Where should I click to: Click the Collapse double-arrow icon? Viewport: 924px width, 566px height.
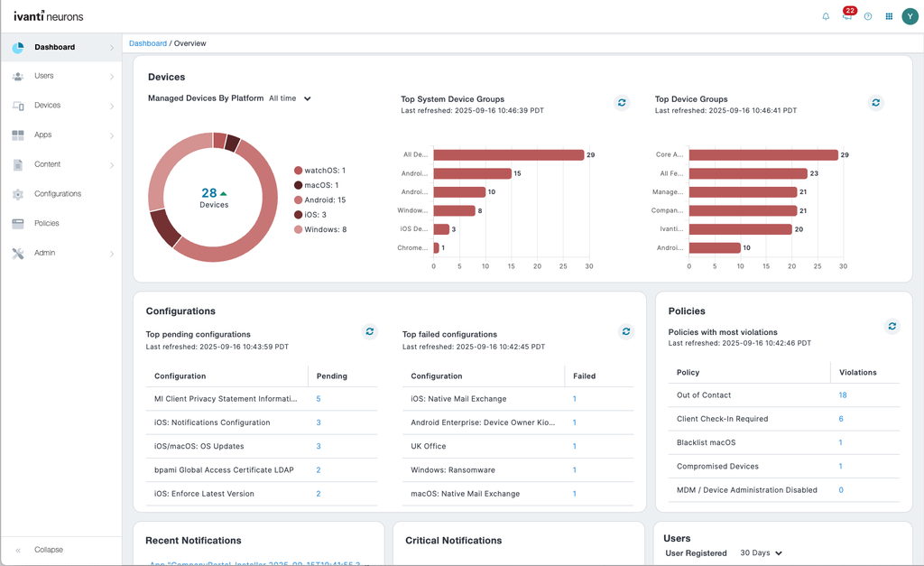click(18, 550)
